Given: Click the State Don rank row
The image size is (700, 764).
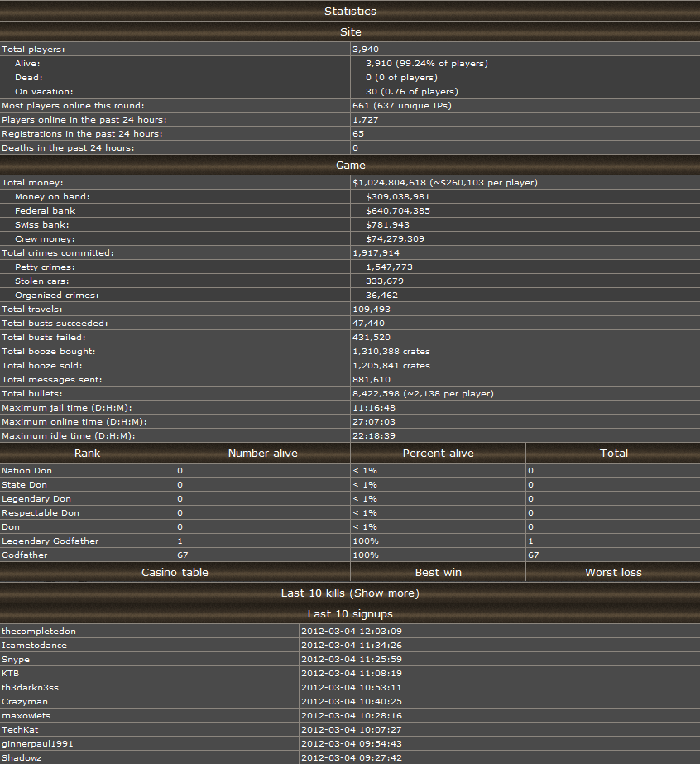Looking at the screenshot, I should [350, 485].
